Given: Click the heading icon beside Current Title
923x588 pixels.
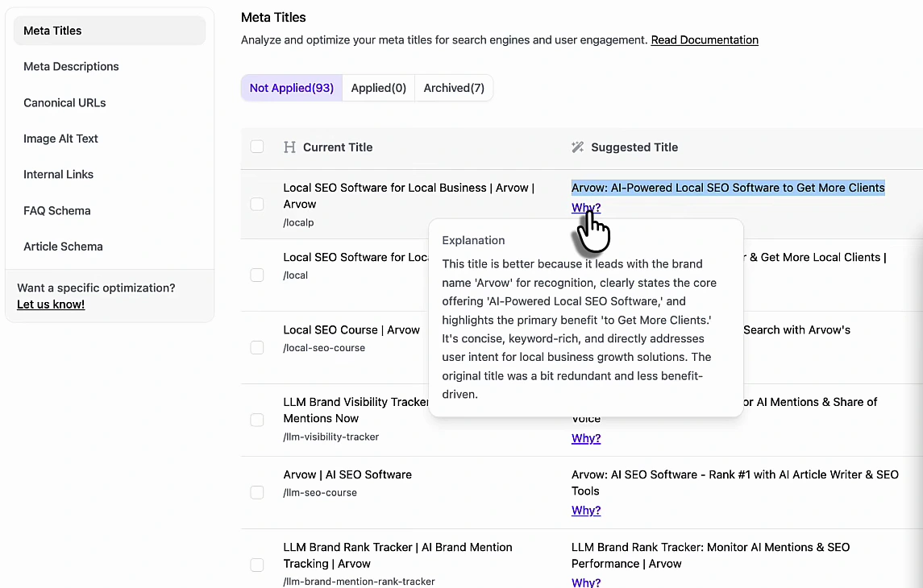Looking at the screenshot, I should tap(289, 147).
